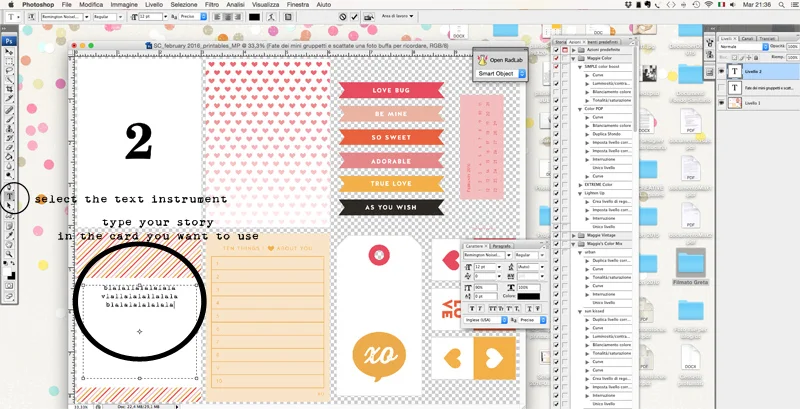800x409 pixels.
Task: Open the Apple menu
Action: (x=11, y=4)
